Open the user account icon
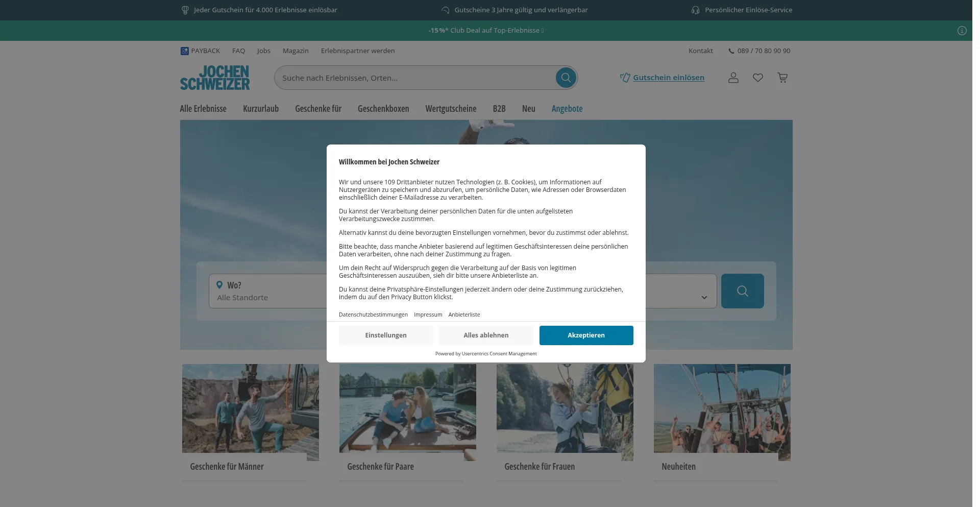This screenshot has width=980, height=507. point(733,78)
